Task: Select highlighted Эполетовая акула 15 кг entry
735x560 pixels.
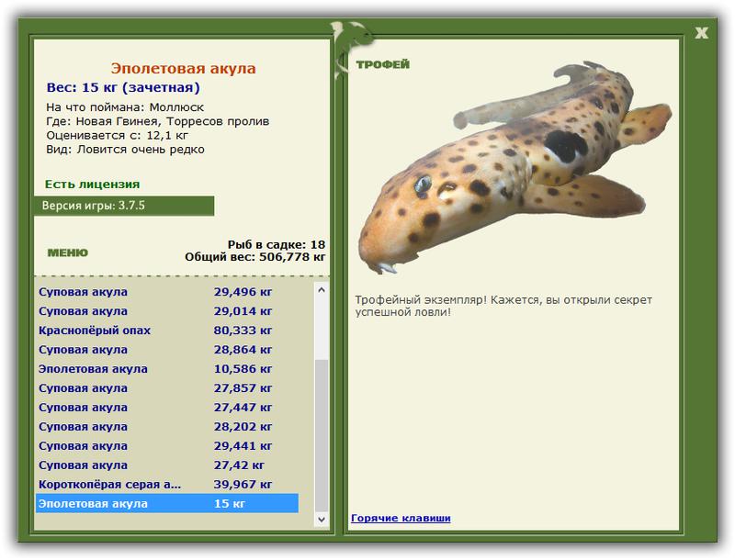Action: 167,503
